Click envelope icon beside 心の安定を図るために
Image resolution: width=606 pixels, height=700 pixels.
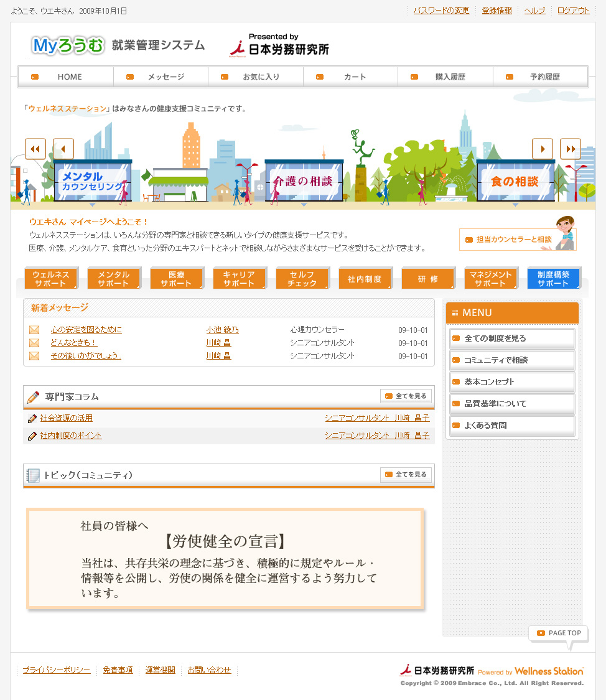34,330
